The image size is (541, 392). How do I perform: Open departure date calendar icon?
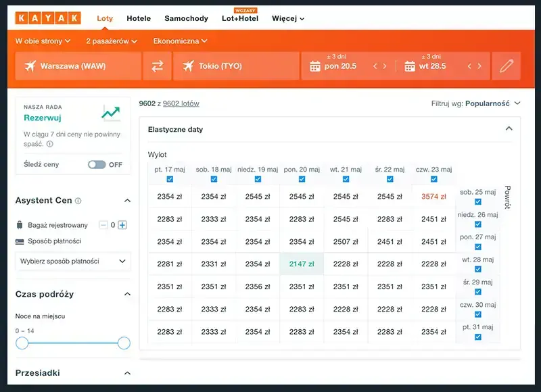[314, 66]
